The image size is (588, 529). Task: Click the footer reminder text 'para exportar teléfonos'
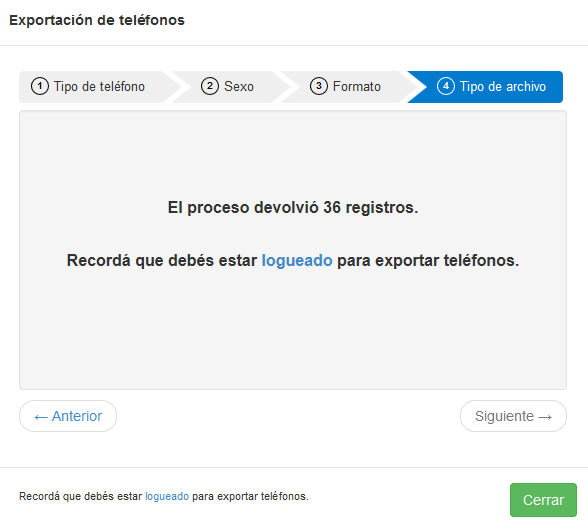[x=250, y=496]
